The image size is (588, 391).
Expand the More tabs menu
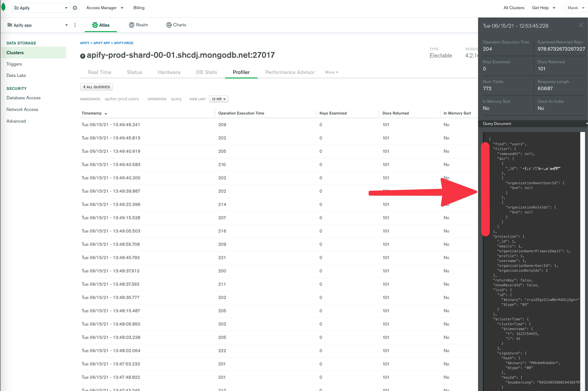331,72
